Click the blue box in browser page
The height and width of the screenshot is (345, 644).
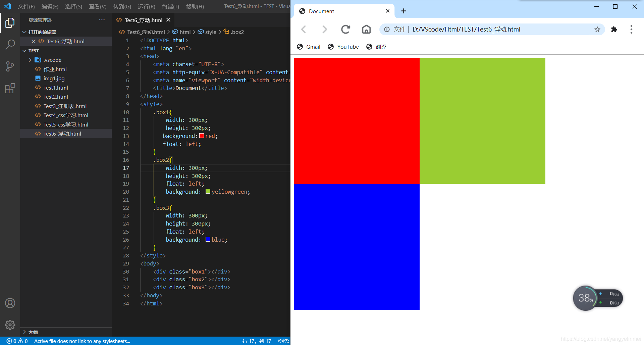click(357, 247)
